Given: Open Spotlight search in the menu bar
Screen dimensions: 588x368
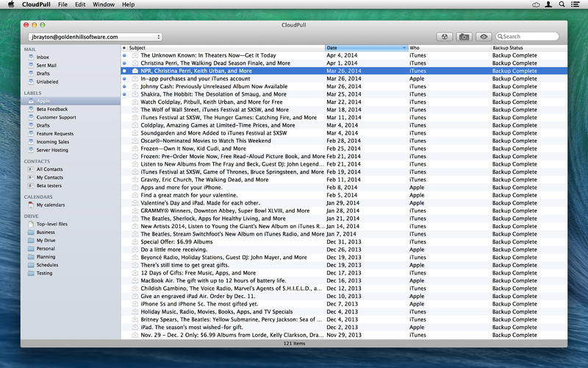Looking at the screenshot, I should (564, 4).
